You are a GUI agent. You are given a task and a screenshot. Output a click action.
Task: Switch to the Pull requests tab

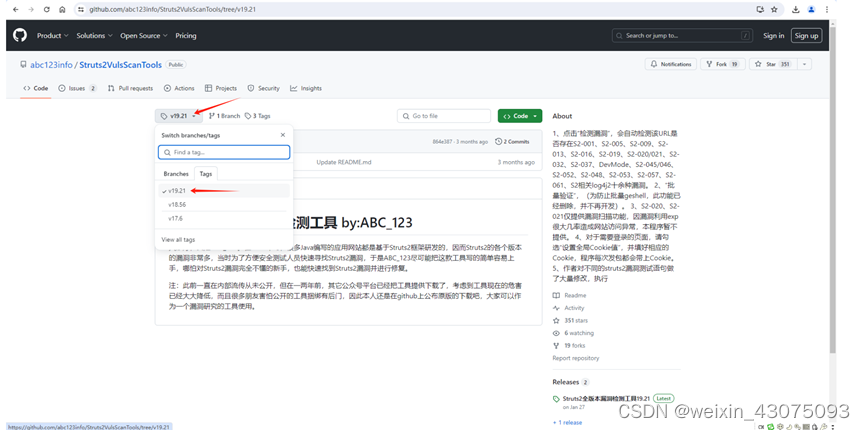130,88
